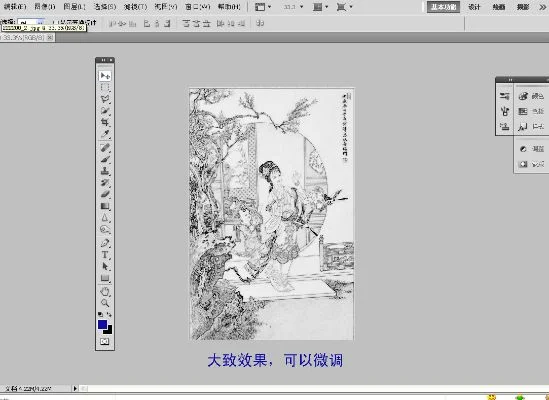
Task: Select the Type tool
Action: click(105, 255)
